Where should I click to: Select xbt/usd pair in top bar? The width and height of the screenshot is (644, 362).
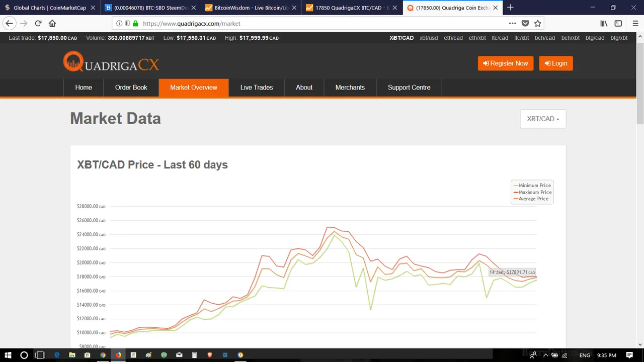coord(429,38)
